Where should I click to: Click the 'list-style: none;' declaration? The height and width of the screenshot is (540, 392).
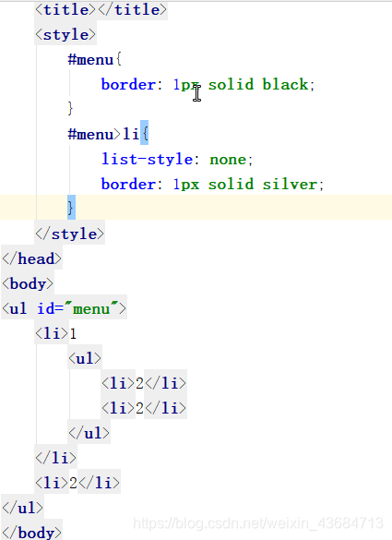pos(177,159)
